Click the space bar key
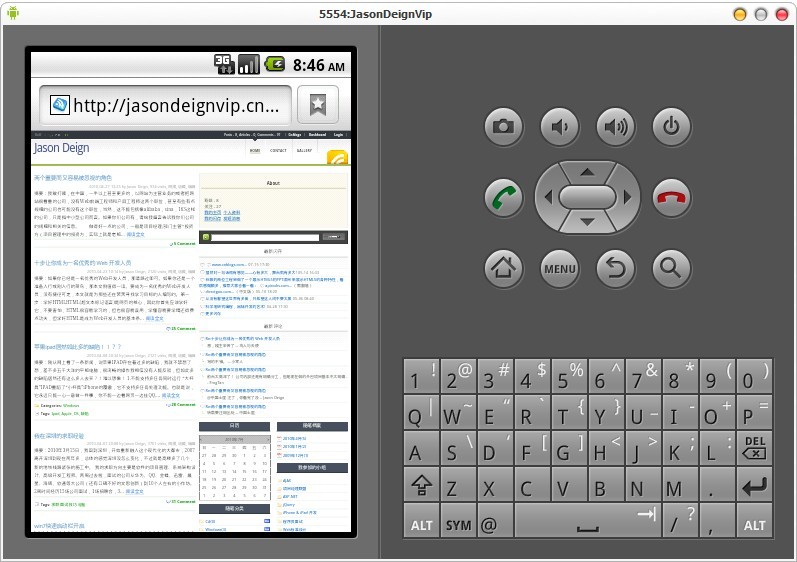This screenshot has width=797, height=562. 588,521
